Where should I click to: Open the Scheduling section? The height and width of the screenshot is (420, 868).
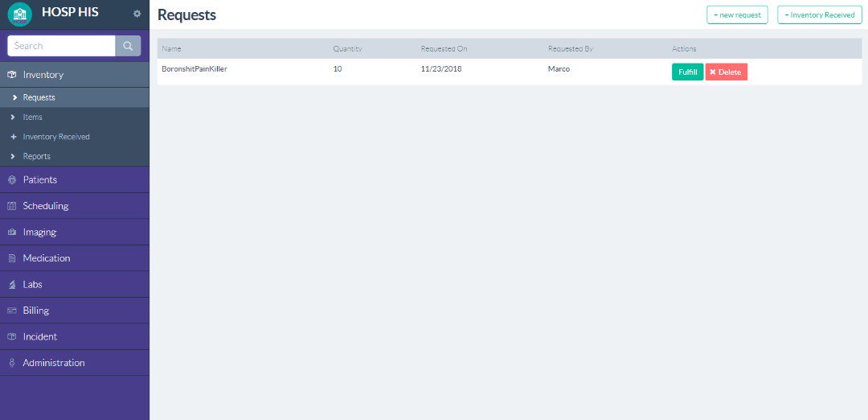click(x=75, y=206)
